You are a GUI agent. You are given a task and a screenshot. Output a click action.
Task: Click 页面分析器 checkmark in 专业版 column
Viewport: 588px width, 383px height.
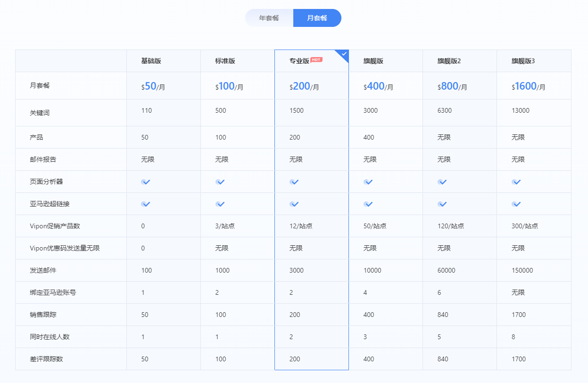294,182
